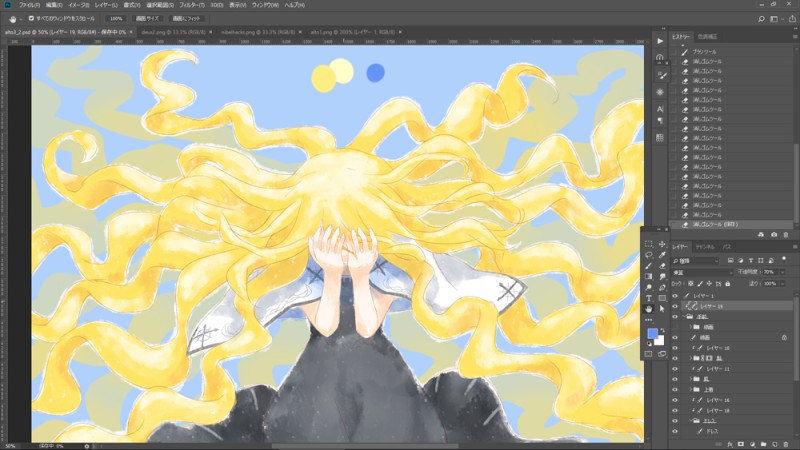Switch to the 色調補正 tab

coord(707,37)
